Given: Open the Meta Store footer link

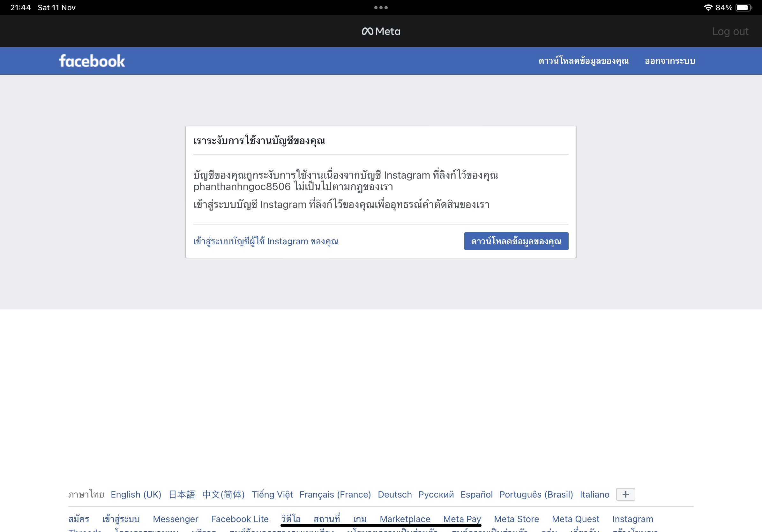Looking at the screenshot, I should (516, 519).
